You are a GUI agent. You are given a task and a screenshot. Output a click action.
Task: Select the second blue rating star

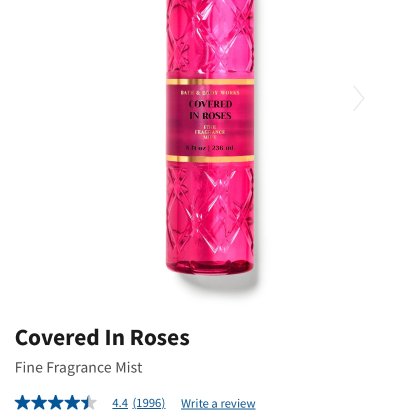pyautogui.click(x=39, y=403)
